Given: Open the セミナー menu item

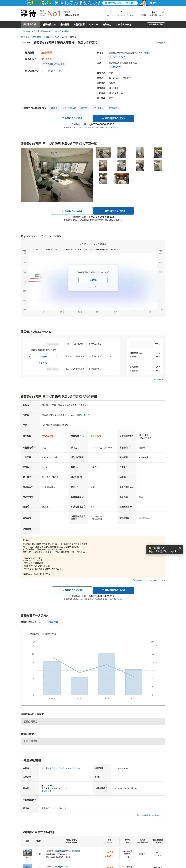Looking at the screenshot, I should [93, 25].
